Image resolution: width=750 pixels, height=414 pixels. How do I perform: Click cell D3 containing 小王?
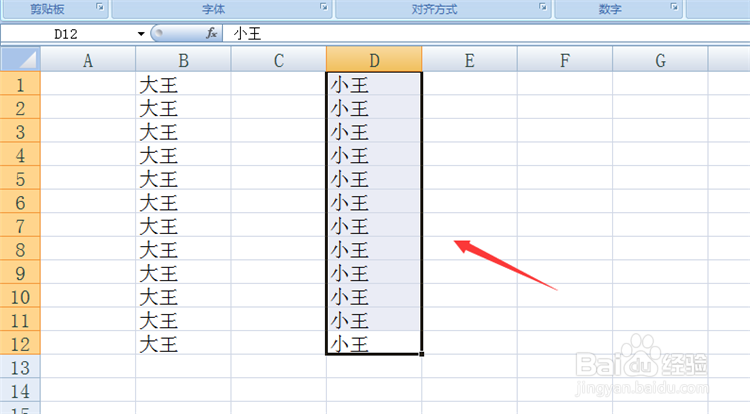coord(374,131)
